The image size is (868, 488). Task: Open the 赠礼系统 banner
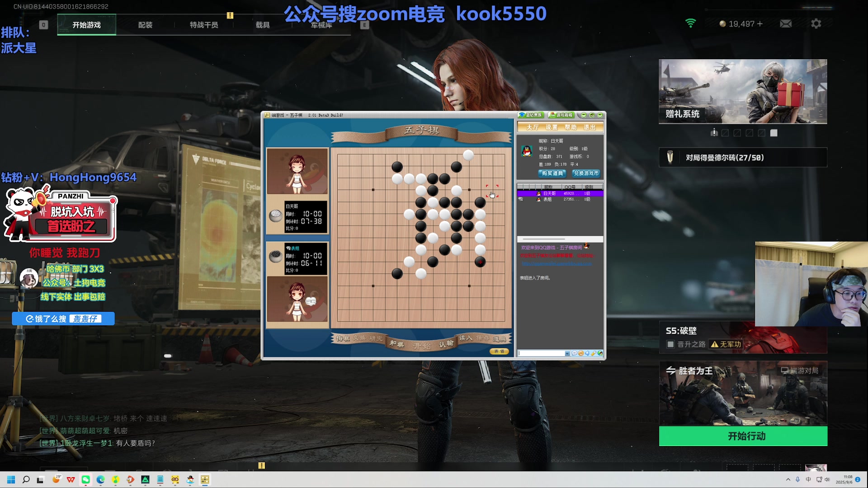[743, 92]
